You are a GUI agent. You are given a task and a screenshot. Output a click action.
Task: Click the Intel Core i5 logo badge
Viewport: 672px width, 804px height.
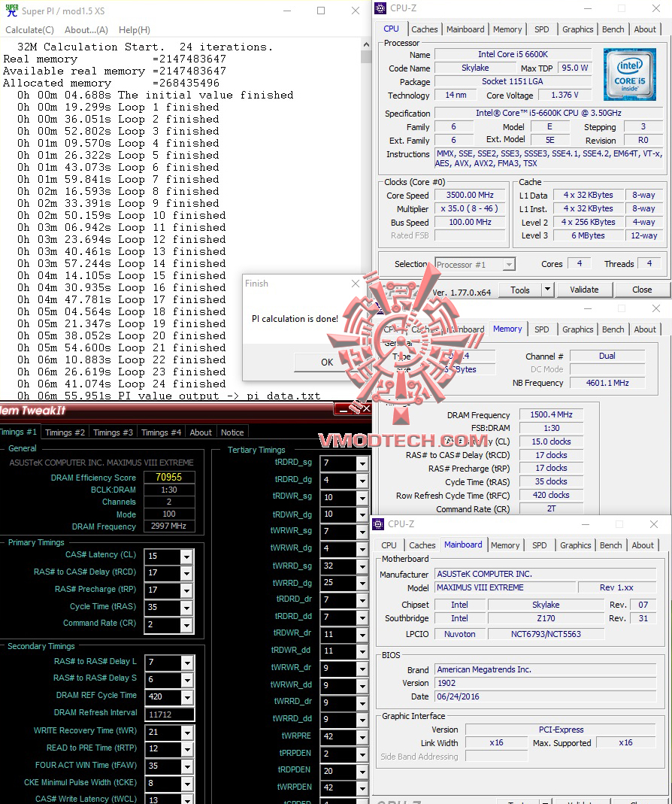coord(629,74)
